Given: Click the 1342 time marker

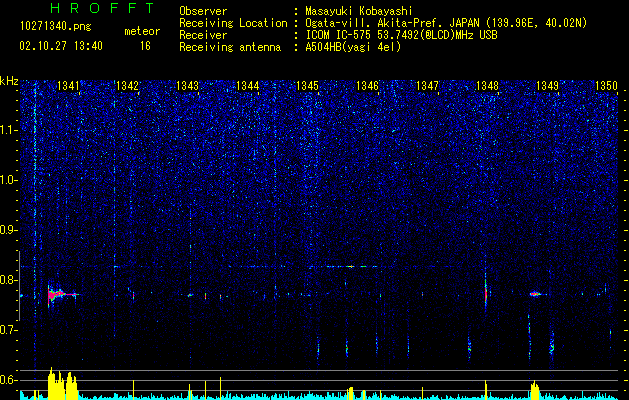Looking at the screenshot, I should click(x=127, y=86).
